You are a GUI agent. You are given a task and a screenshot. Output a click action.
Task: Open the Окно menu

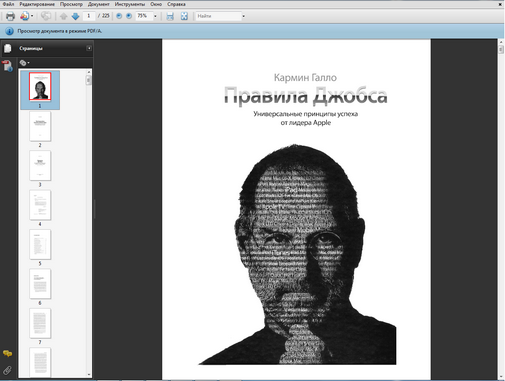(x=156, y=4)
